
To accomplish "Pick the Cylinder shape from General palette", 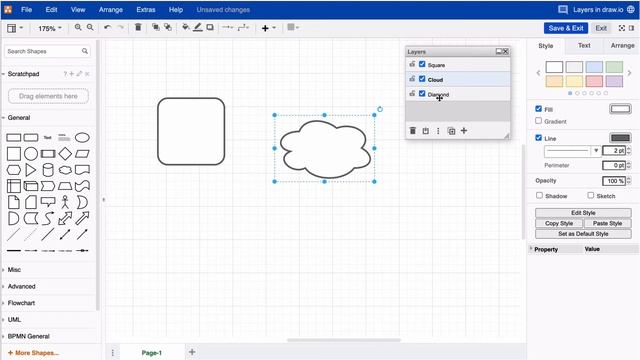I will point(48,170).
